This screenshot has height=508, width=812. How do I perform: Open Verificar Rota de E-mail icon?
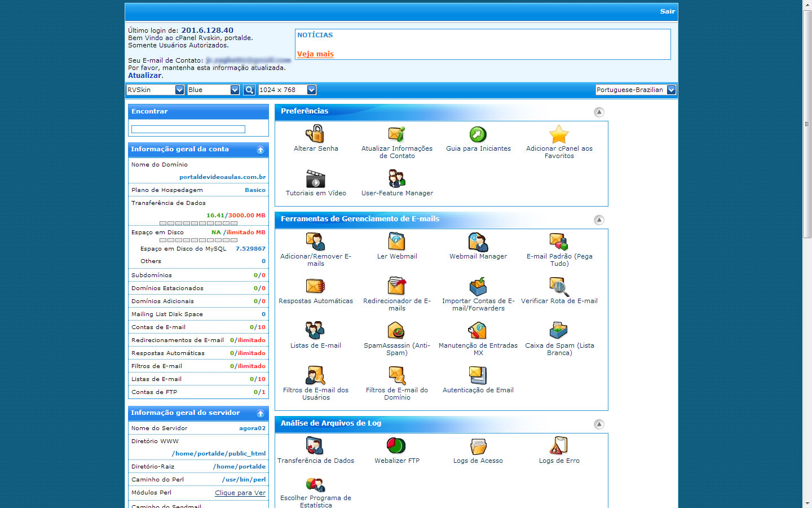(559, 286)
